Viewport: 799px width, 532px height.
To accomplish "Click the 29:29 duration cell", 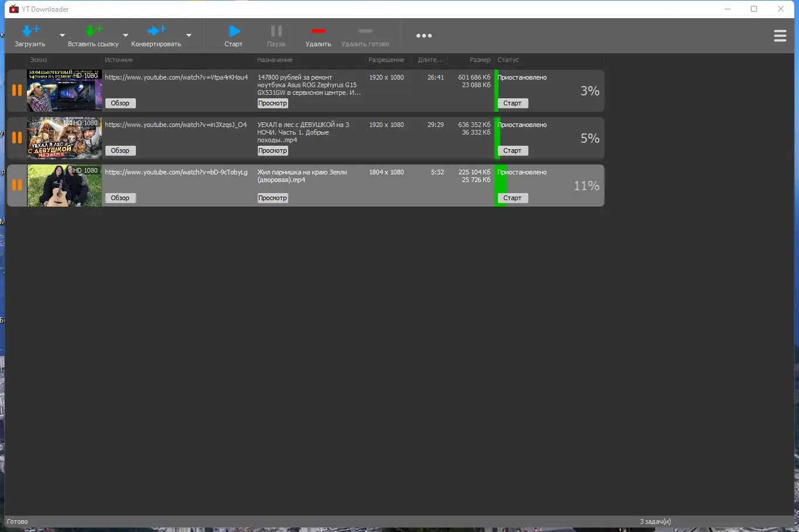I will click(436, 125).
